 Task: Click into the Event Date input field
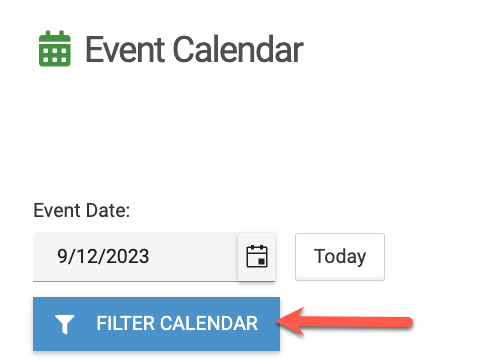coord(135,257)
